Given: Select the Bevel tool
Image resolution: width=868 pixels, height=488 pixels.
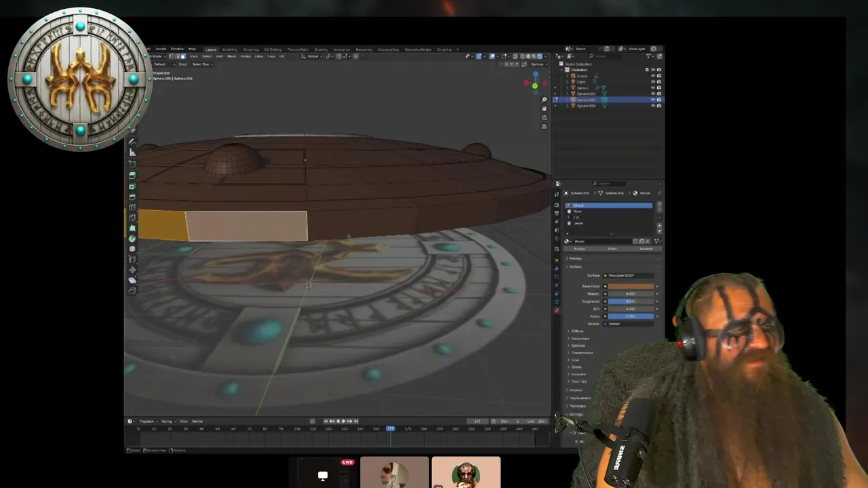Looking at the screenshot, I should [132, 197].
